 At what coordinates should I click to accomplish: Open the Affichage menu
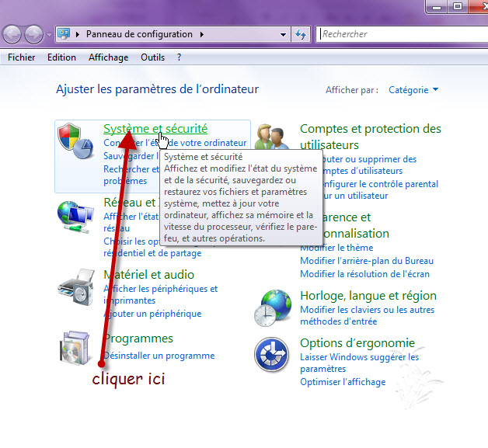[x=108, y=57]
